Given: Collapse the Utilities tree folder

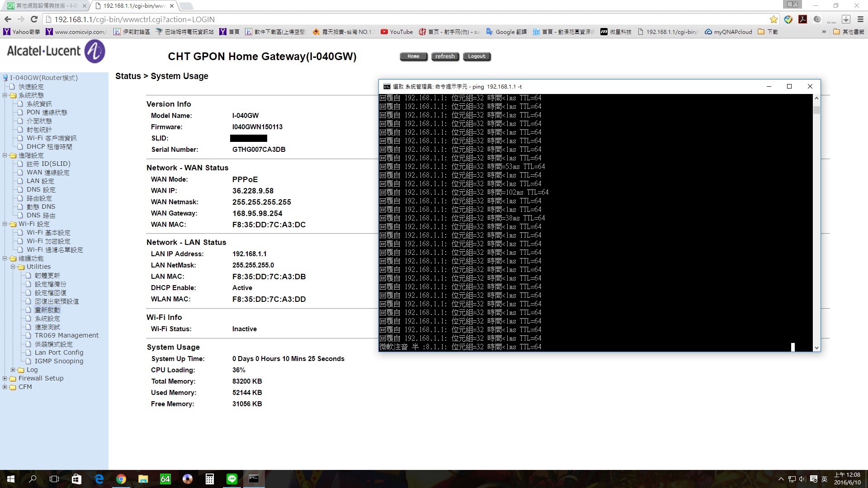Looking at the screenshot, I should [x=13, y=267].
